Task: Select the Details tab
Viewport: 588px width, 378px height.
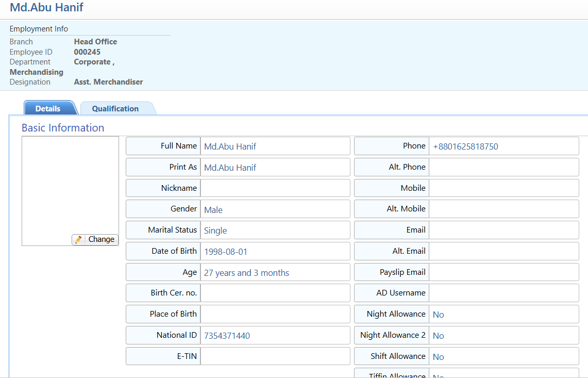Action: [x=48, y=109]
